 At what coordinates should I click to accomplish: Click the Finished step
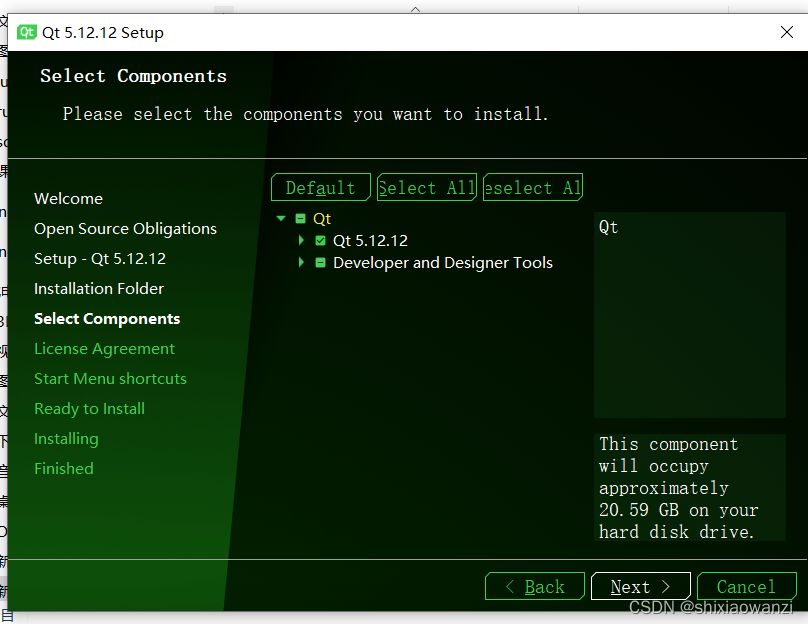[64, 469]
